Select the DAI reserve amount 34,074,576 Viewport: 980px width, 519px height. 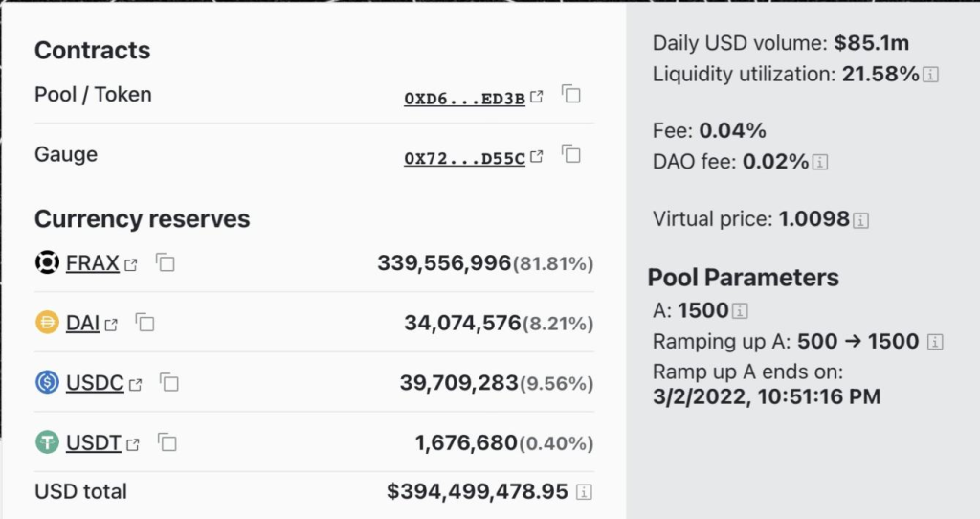462,324
